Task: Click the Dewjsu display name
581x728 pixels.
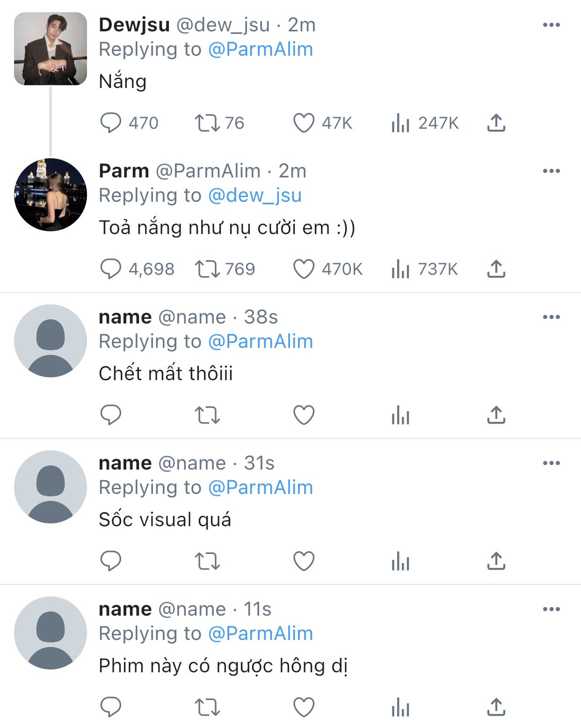Action: [x=134, y=25]
